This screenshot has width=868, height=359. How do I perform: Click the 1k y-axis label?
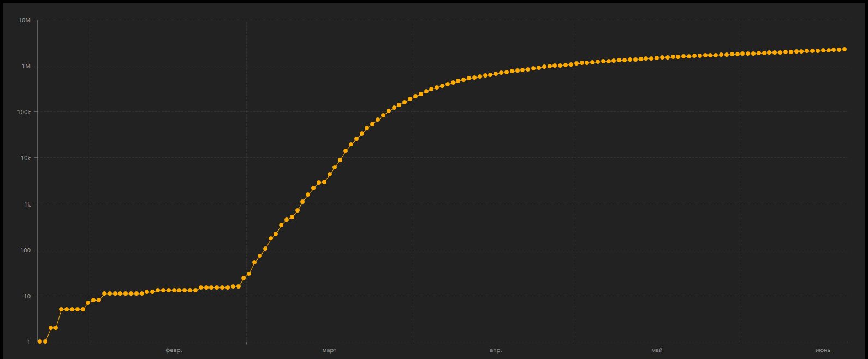[27, 204]
